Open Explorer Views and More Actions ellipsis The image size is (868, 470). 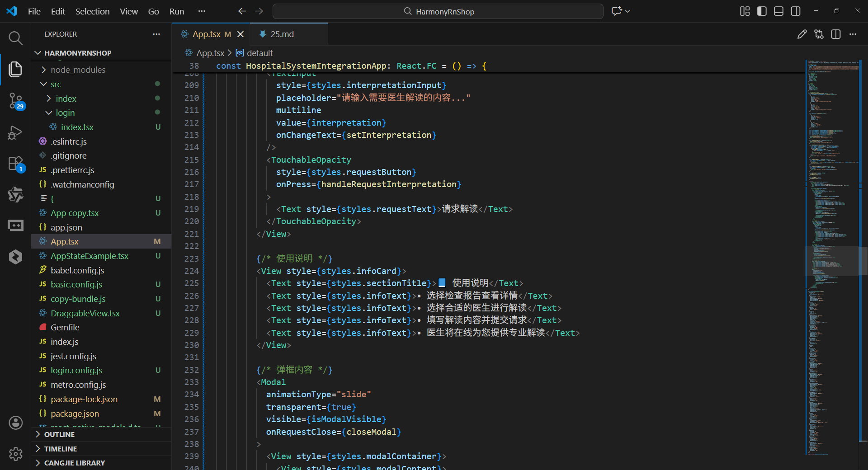coord(156,34)
